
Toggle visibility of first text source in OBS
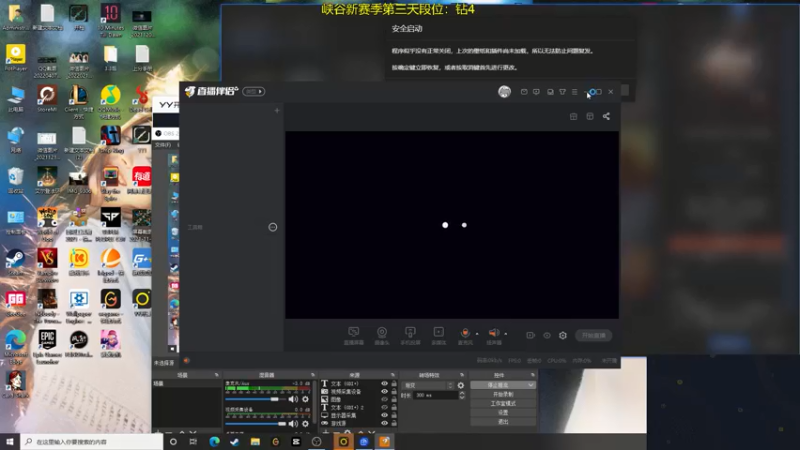[x=384, y=384]
